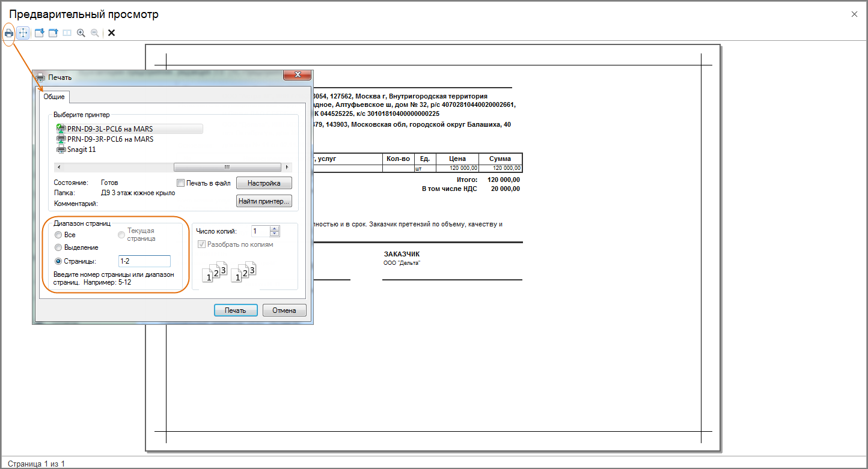This screenshot has height=469, width=868.
Task: Decrease number of copies with down arrow
Action: pos(275,234)
